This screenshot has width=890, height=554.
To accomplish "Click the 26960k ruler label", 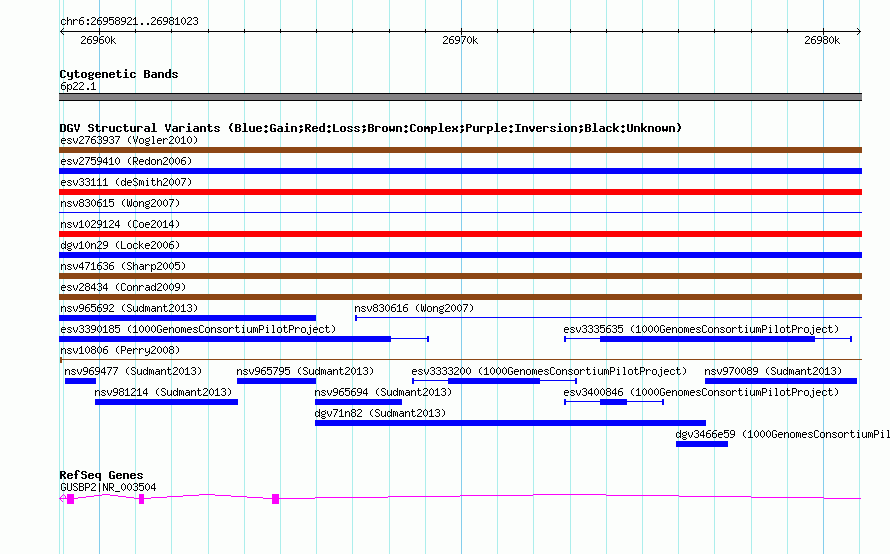I will (98, 40).
